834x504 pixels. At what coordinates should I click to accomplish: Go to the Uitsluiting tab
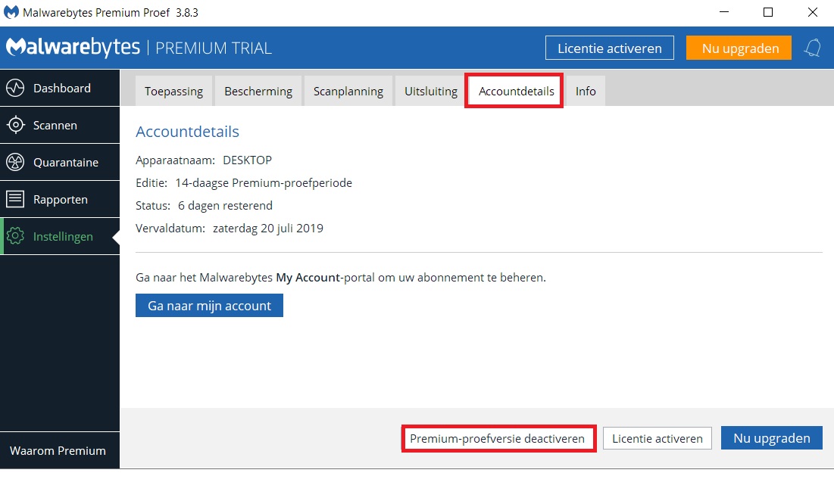(431, 91)
